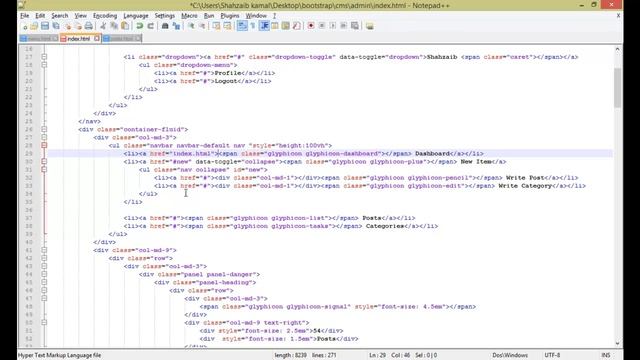Click the UTF-8 encoding in status bar
This screenshot has width=640, height=360.
point(552,355)
